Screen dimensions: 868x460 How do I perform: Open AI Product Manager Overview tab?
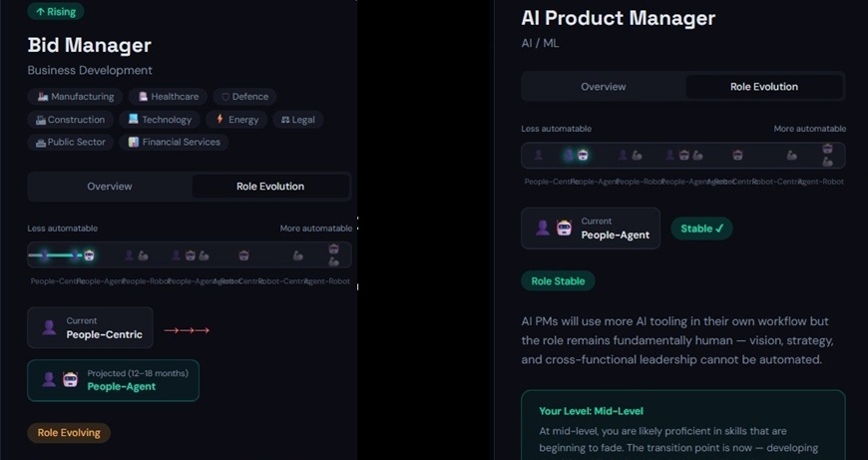(x=604, y=87)
